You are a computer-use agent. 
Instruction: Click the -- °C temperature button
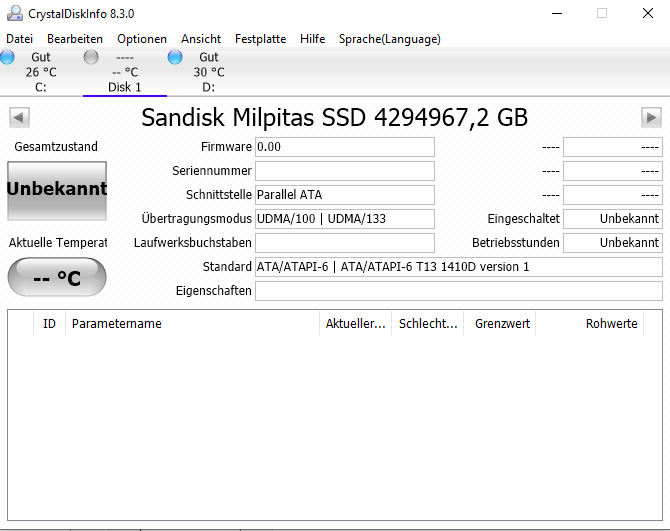57,277
